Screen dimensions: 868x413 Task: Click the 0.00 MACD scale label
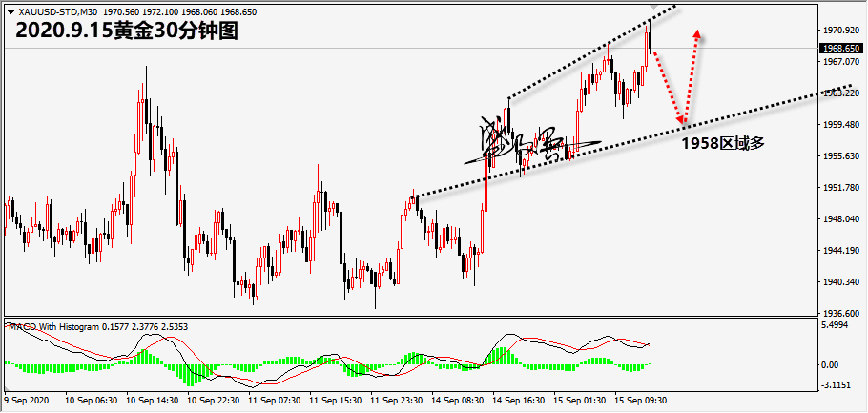pos(832,365)
